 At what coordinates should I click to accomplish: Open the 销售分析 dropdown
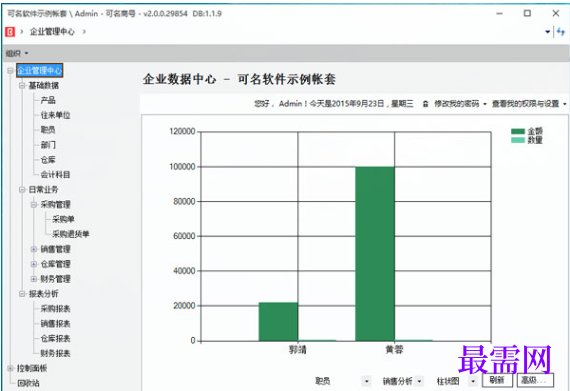click(420, 381)
